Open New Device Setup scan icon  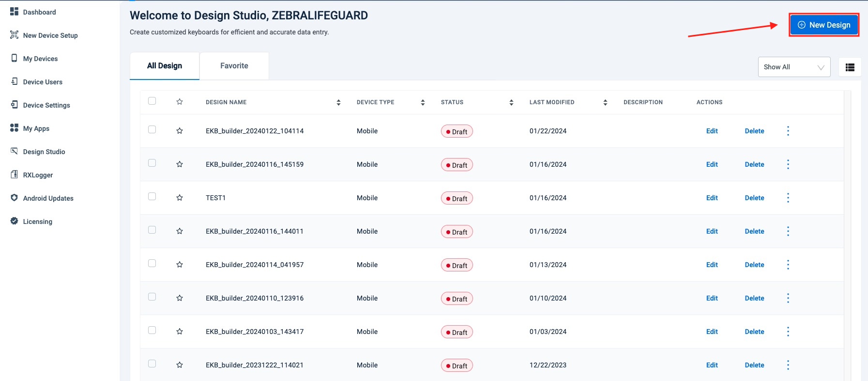15,35
